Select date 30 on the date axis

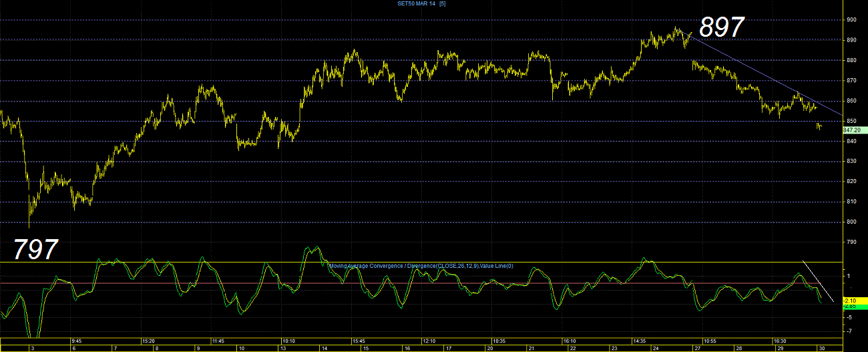pos(821,348)
